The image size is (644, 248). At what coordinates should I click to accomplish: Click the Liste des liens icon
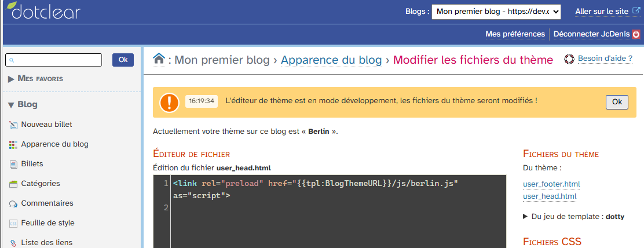(x=13, y=243)
